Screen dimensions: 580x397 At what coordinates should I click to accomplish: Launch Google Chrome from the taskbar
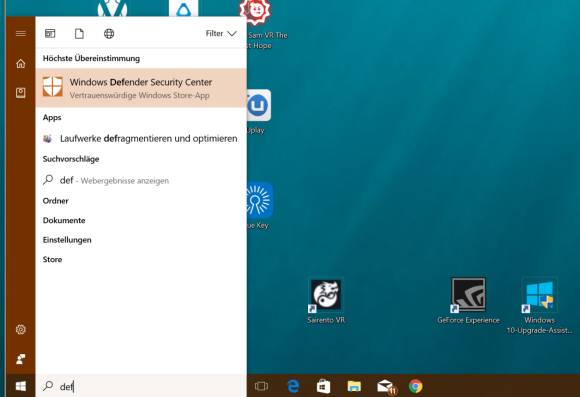click(416, 386)
